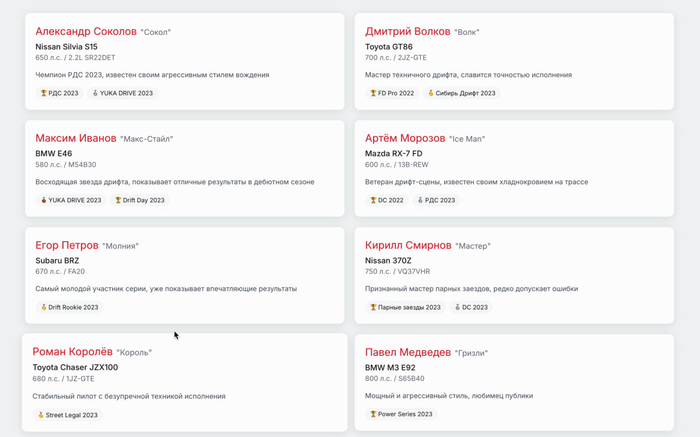
Task: Select the Егор Петров name
Action: tap(67, 245)
